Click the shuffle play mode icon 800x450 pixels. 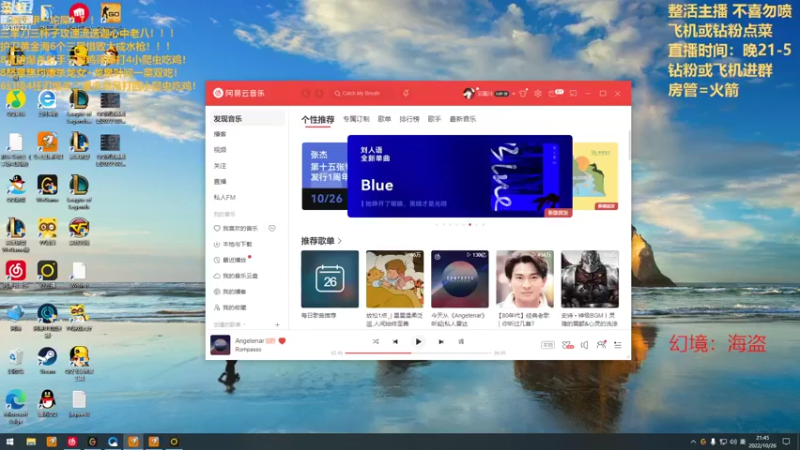coord(376,341)
